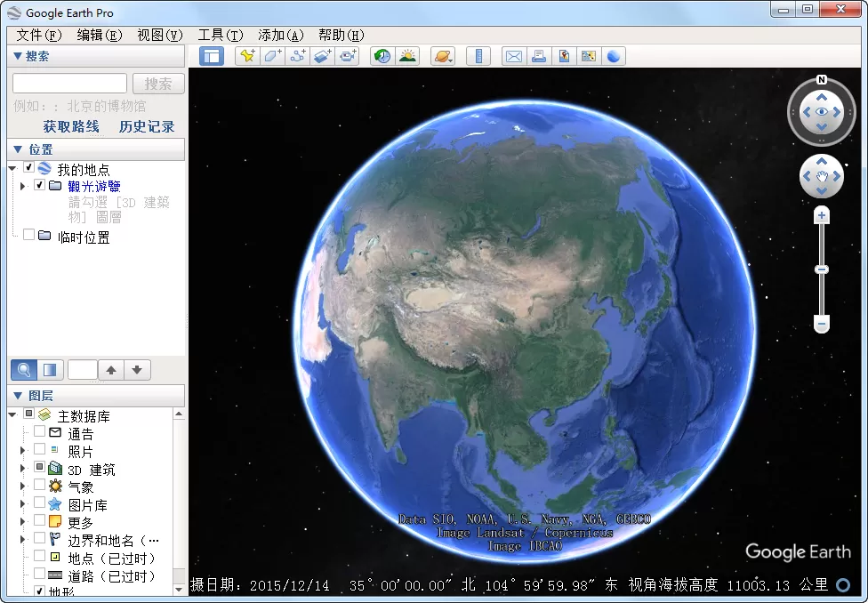Select the Add Path tool

(296, 56)
